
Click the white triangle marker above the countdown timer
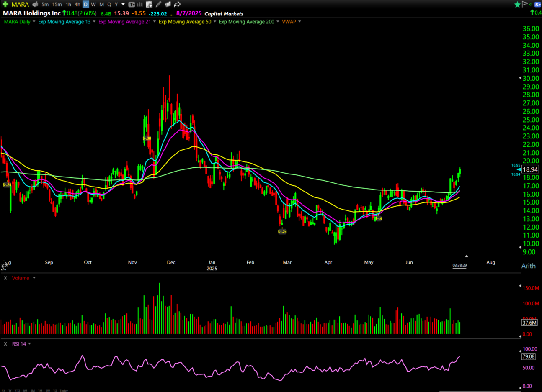coord(466,256)
